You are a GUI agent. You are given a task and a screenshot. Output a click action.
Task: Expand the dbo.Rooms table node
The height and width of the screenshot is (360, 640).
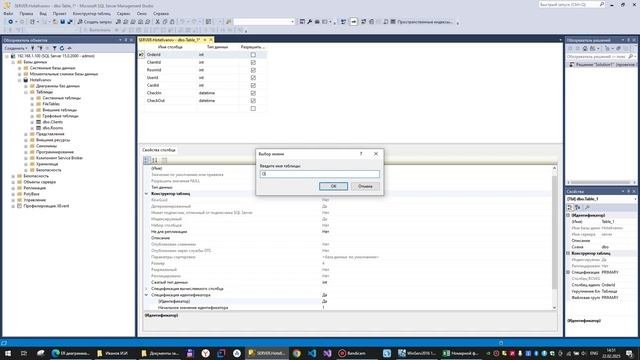pos(32,128)
